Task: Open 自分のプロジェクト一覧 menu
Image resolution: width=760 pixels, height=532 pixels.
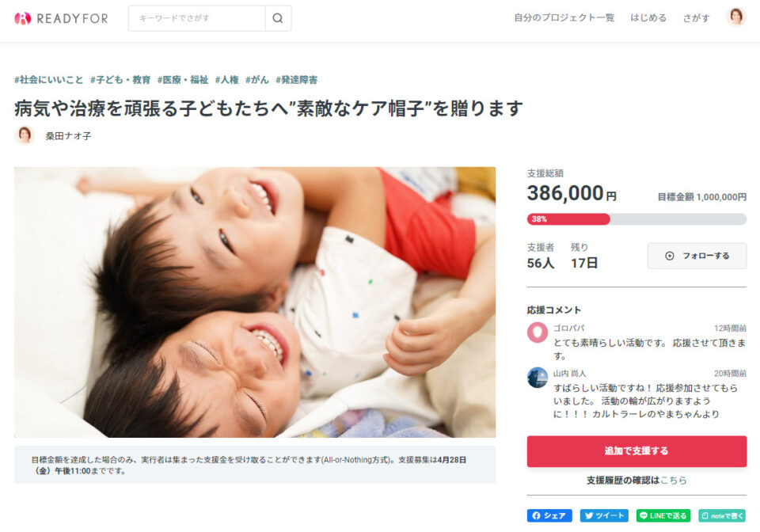Action: (x=564, y=18)
